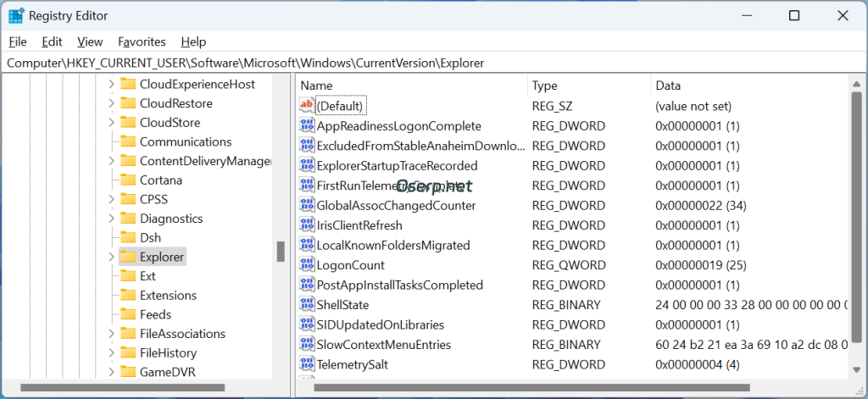Click the 0x00000004 (4) data cell
Screen dimensions: 868x399
coord(698,364)
